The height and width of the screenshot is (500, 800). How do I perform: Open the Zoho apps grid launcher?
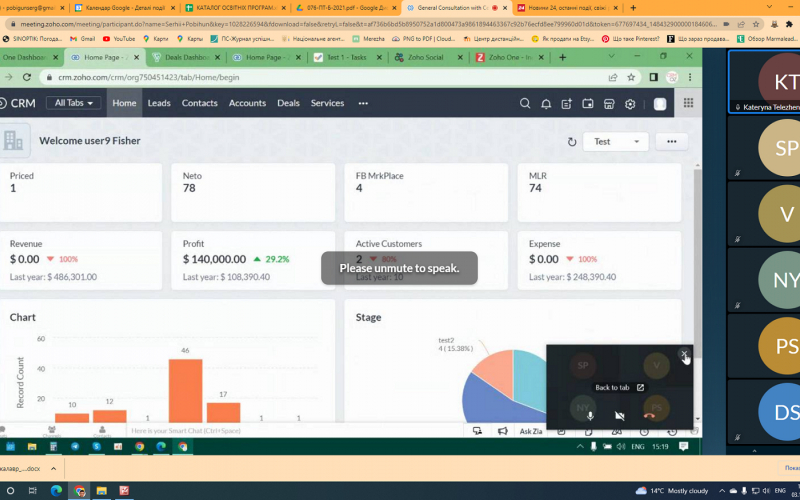688,103
